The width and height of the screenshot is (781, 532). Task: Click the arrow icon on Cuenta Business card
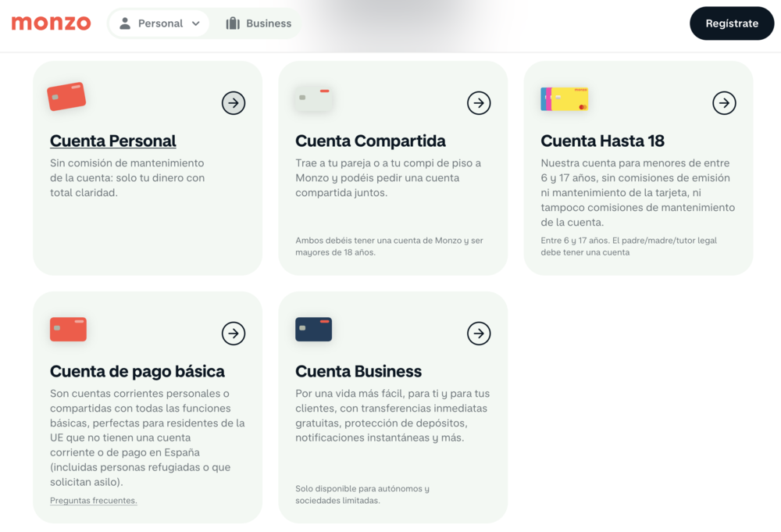tap(479, 334)
